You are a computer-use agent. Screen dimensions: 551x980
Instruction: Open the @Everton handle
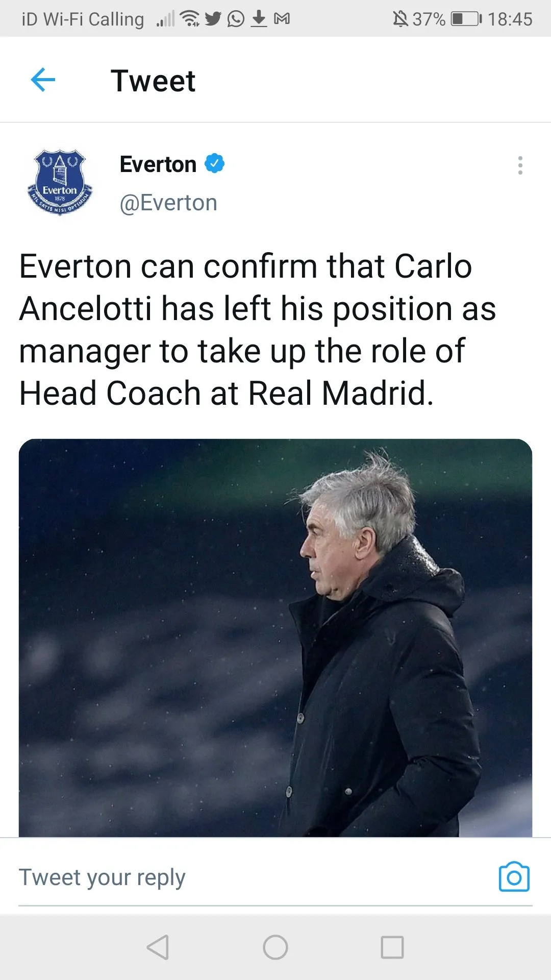[168, 203]
